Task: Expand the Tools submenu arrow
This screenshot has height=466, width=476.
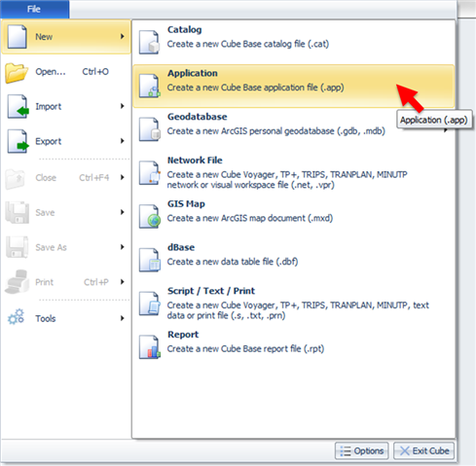Action: pyautogui.click(x=123, y=318)
